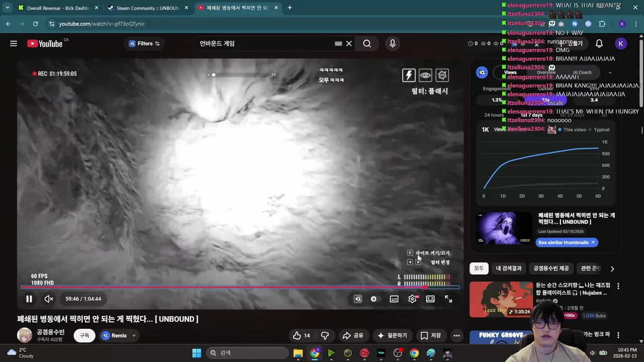Open the purple K account avatar
Image resolution: width=644 pixels, height=362 pixels.
(620, 44)
